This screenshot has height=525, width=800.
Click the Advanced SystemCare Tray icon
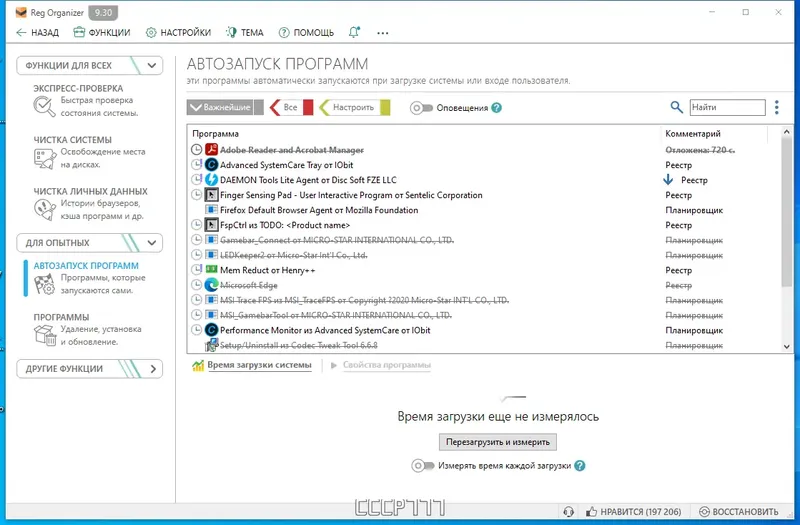point(211,165)
